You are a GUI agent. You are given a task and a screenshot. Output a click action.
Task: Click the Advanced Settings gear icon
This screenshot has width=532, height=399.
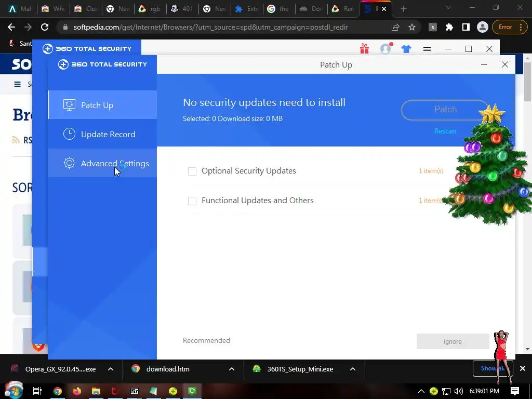coord(69,163)
